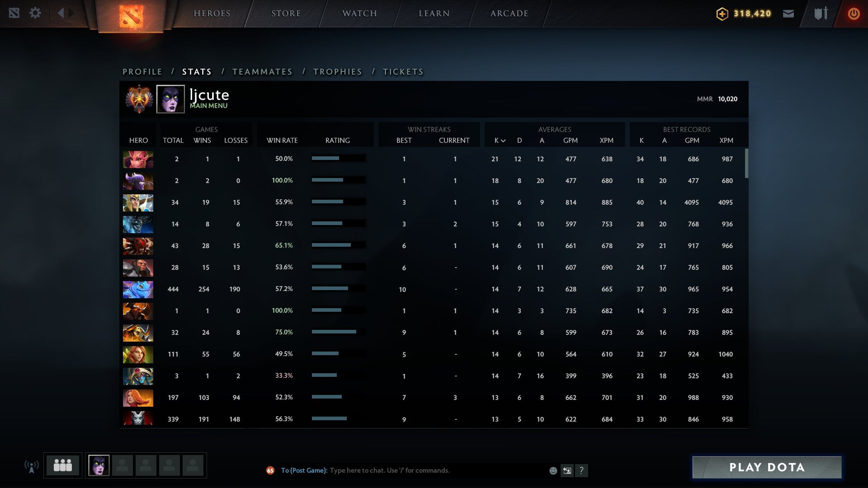This screenshot has height=488, width=868.
Task: Open the shards balance 318,420
Action: pyautogui.click(x=744, y=14)
